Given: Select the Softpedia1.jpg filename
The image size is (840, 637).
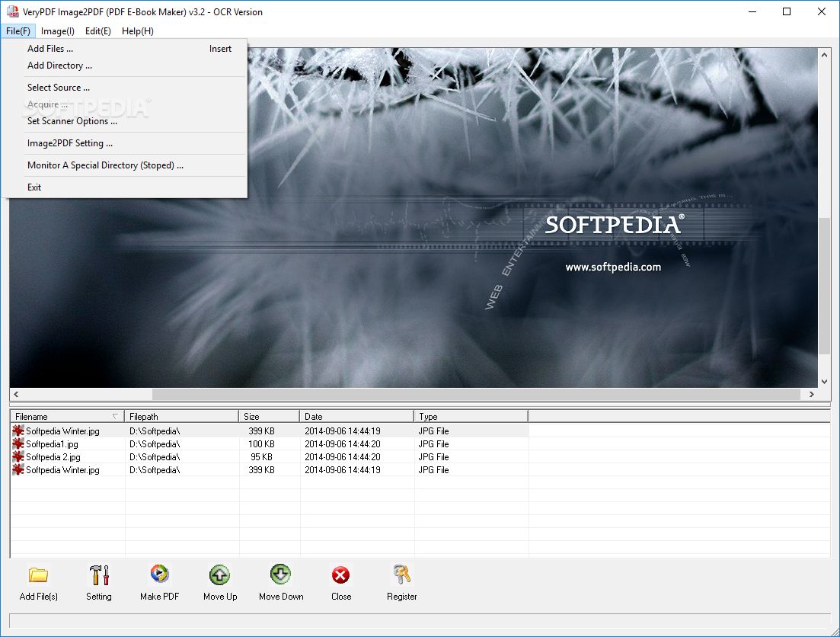Looking at the screenshot, I should click(52, 444).
